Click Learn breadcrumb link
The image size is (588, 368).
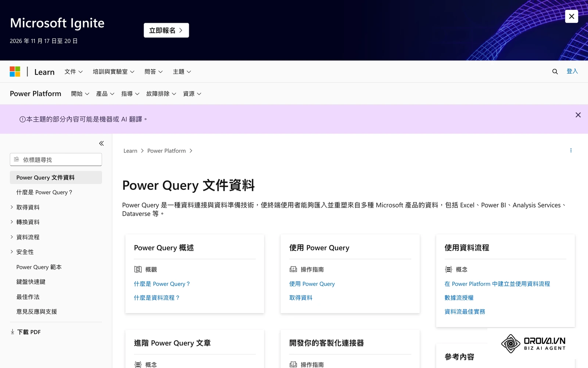(x=130, y=151)
